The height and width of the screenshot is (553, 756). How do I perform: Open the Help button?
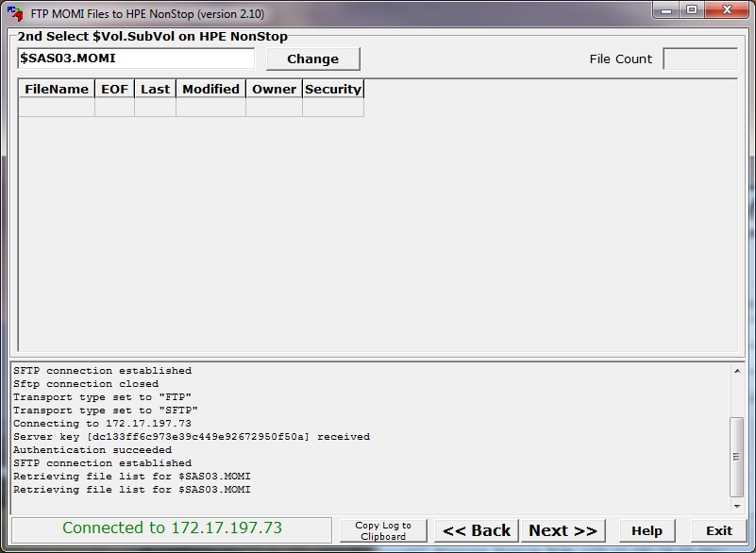(x=647, y=530)
